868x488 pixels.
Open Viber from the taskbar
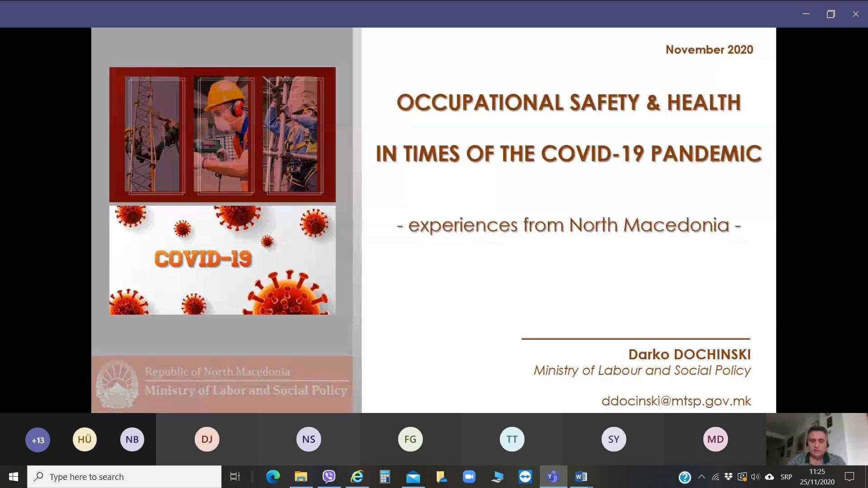329,477
